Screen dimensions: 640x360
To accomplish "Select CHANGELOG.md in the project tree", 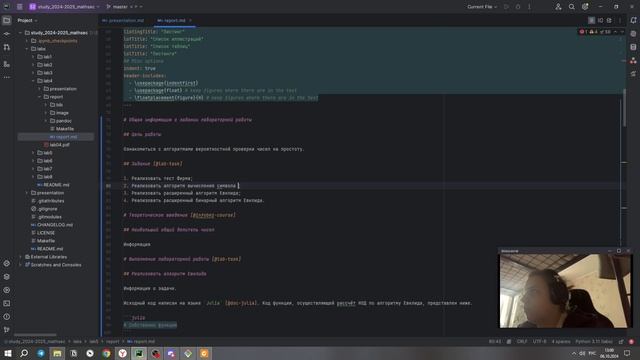I will point(51,225).
